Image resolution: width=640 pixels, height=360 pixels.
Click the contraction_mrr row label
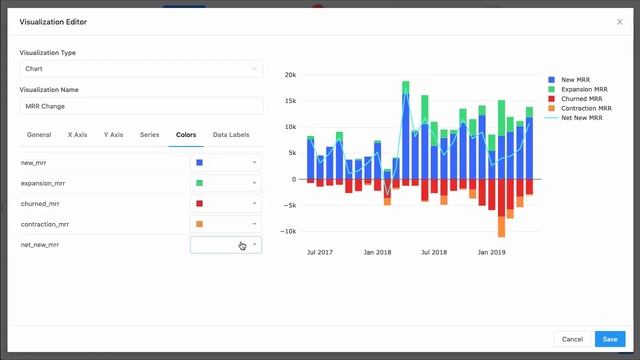point(45,224)
